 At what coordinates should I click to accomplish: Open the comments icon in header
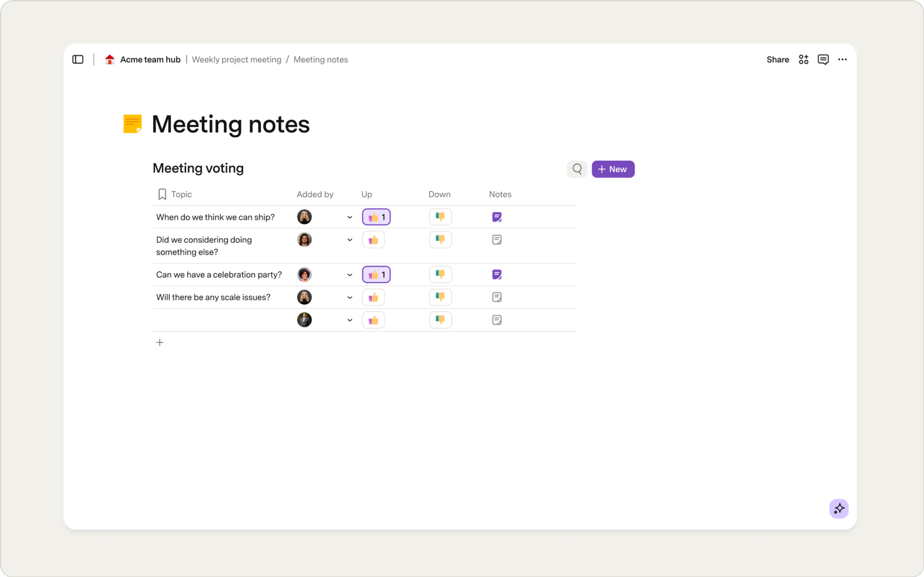[x=823, y=60]
